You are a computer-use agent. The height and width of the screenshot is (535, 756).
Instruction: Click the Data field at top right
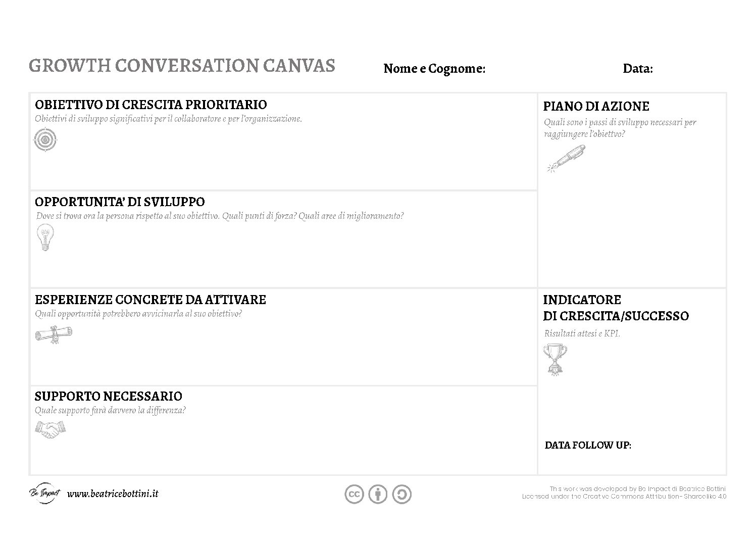pos(638,69)
